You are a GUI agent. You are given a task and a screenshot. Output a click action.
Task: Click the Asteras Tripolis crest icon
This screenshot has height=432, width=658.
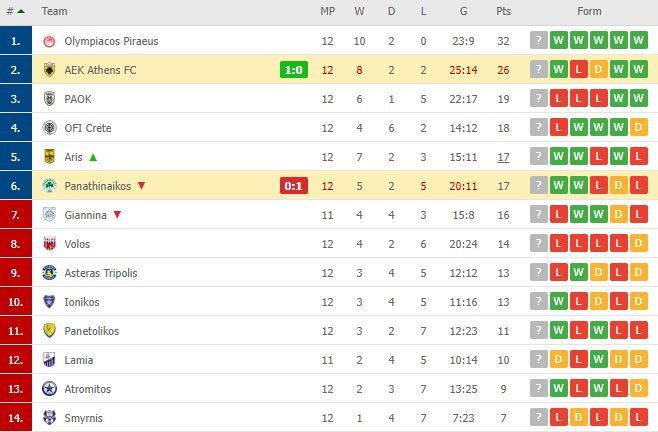point(49,273)
